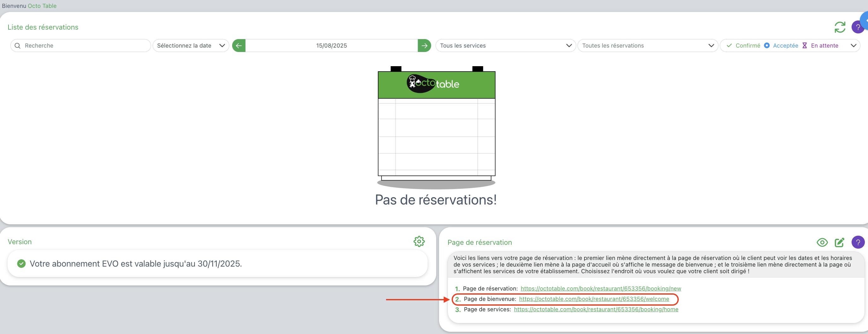The image size is (868, 334).
Task: Open the Page de services booking/home link
Action: (596, 309)
